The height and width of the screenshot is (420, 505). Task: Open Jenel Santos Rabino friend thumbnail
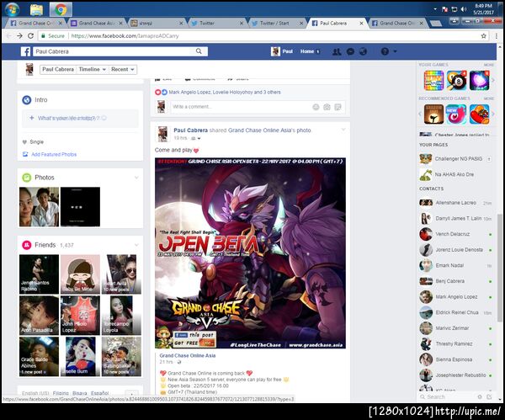click(x=39, y=274)
